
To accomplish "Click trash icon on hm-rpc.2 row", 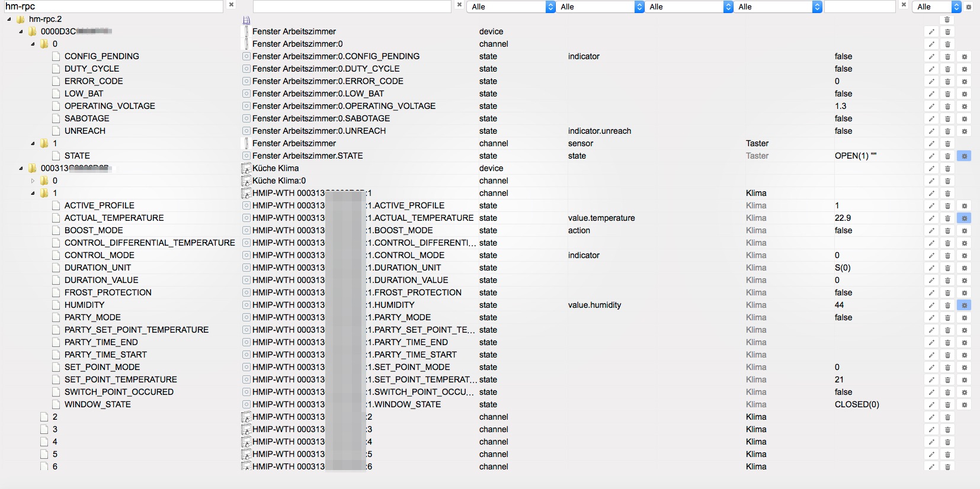I will pyautogui.click(x=947, y=20).
